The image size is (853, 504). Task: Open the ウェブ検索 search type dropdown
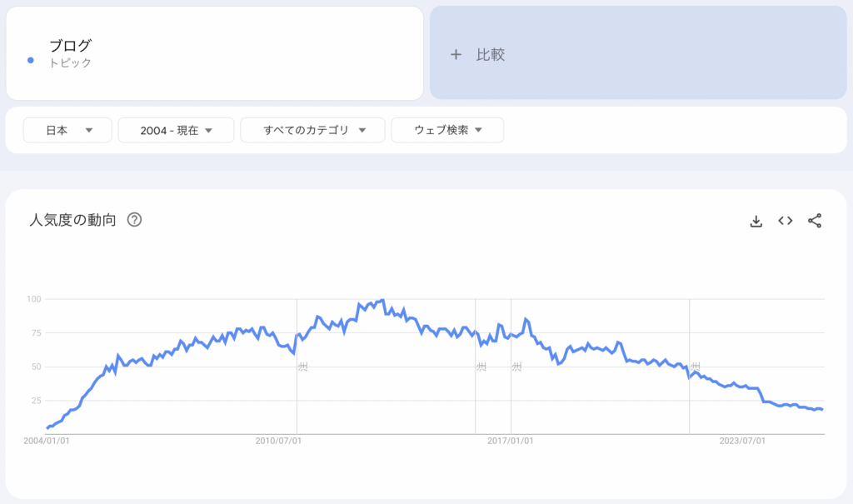447,130
